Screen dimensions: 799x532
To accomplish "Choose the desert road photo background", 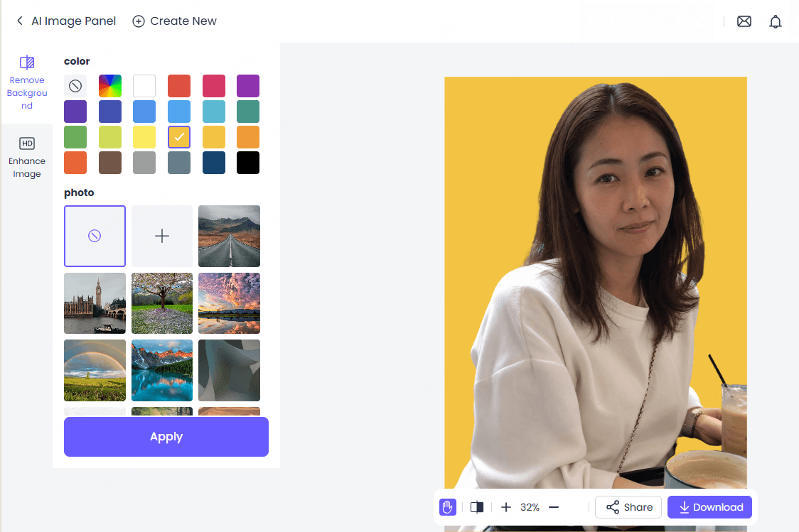I will point(230,236).
